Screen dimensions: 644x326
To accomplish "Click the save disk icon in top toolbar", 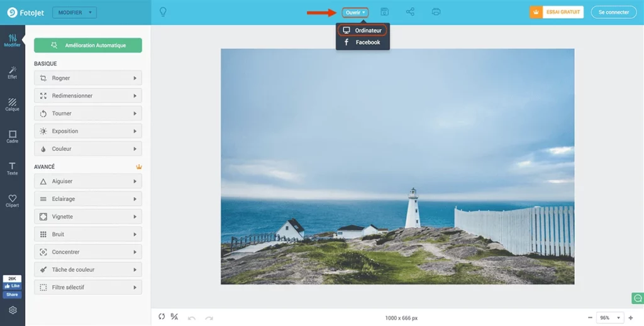I will tap(384, 12).
